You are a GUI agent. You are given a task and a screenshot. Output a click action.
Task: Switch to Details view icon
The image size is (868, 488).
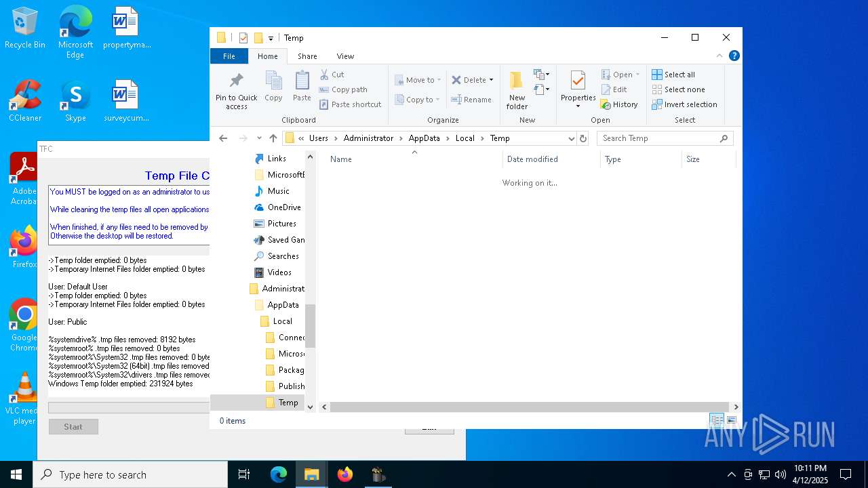tap(717, 421)
